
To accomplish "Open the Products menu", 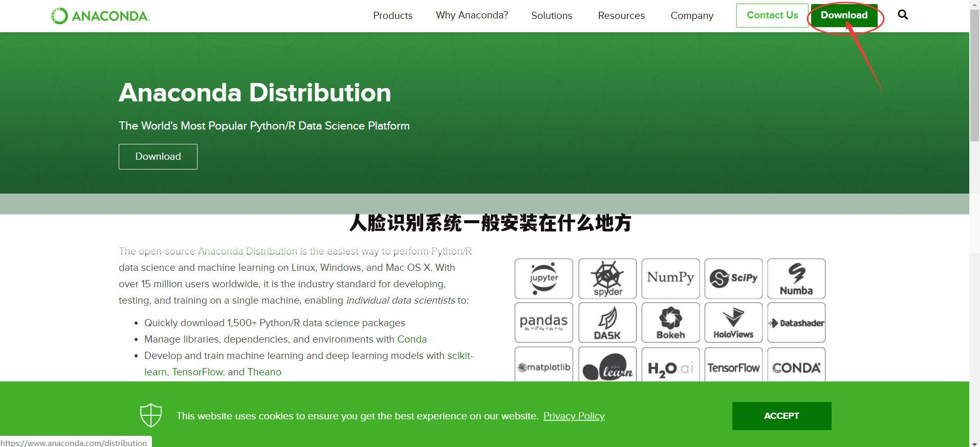I will pos(393,16).
